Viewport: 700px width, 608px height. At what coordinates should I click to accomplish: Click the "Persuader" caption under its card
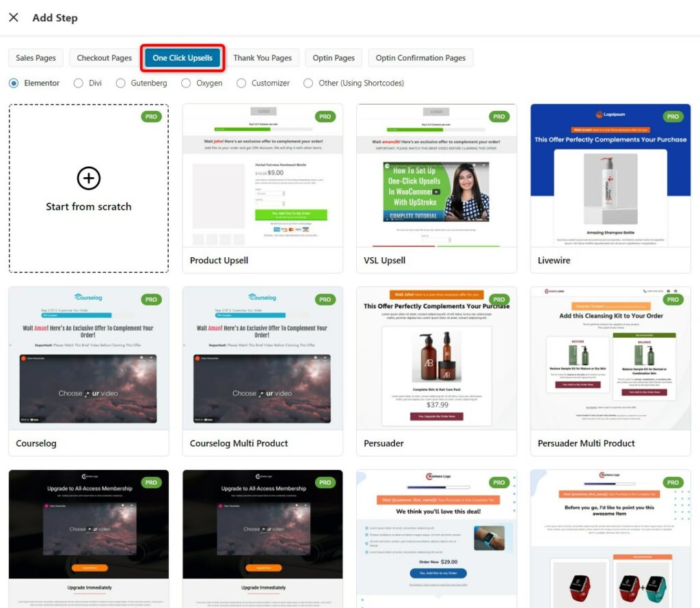383,443
